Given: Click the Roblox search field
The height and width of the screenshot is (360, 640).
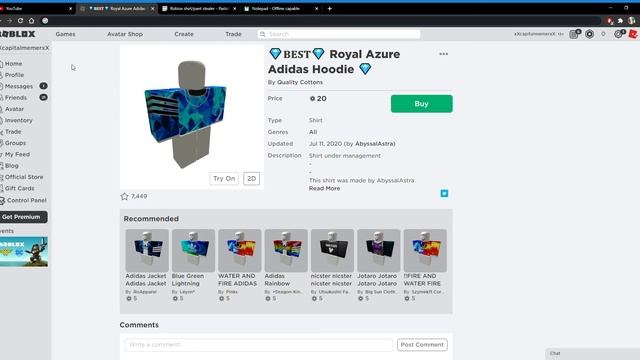Looking at the screenshot, I should tap(339, 34).
